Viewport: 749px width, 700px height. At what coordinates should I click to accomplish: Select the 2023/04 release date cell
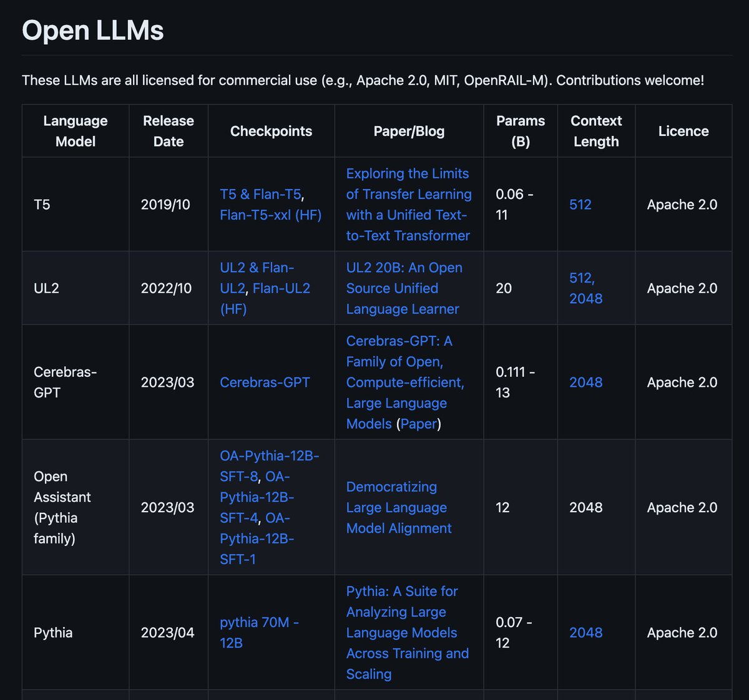pos(167,633)
